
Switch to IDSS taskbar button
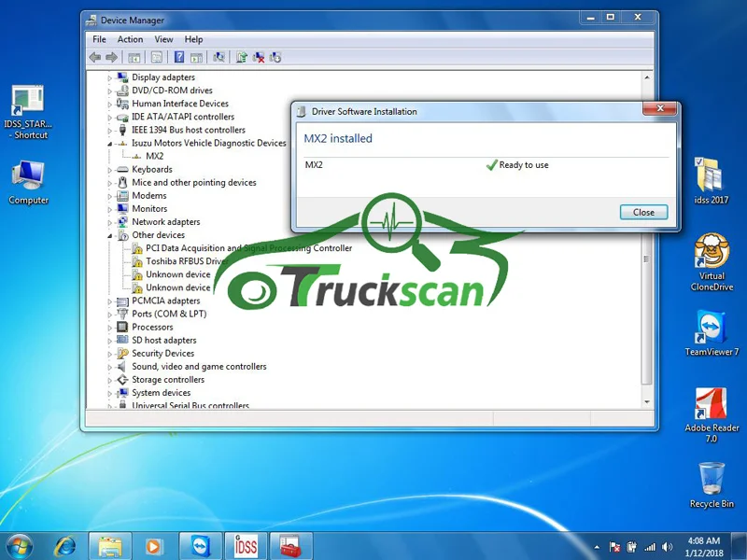pos(246,546)
